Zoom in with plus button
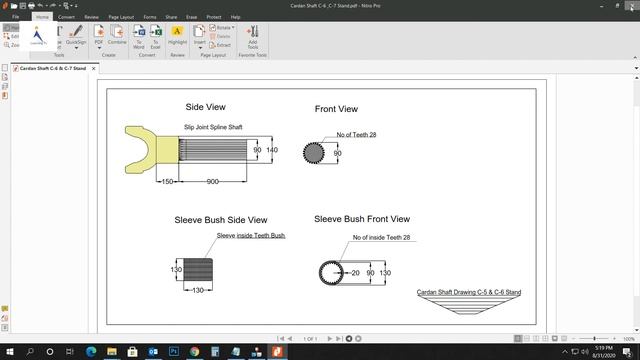The height and width of the screenshot is (360, 640). point(614,339)
